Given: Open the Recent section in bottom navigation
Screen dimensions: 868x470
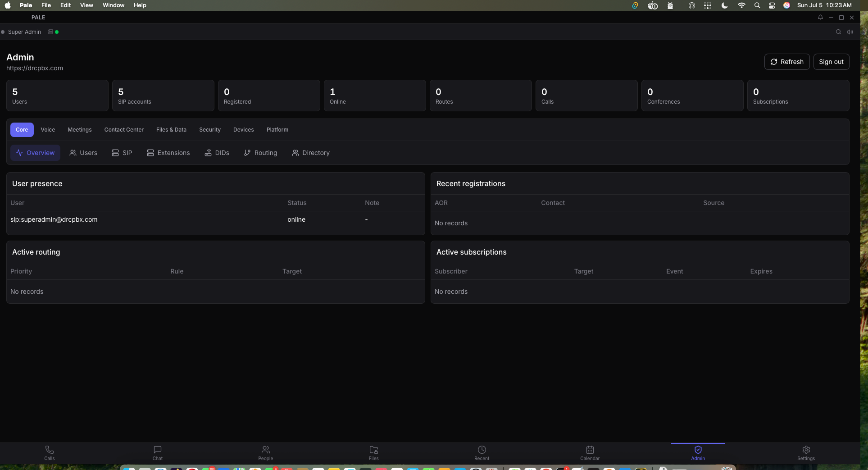Looking at the screenshot, I should click(x=482, y=453).
